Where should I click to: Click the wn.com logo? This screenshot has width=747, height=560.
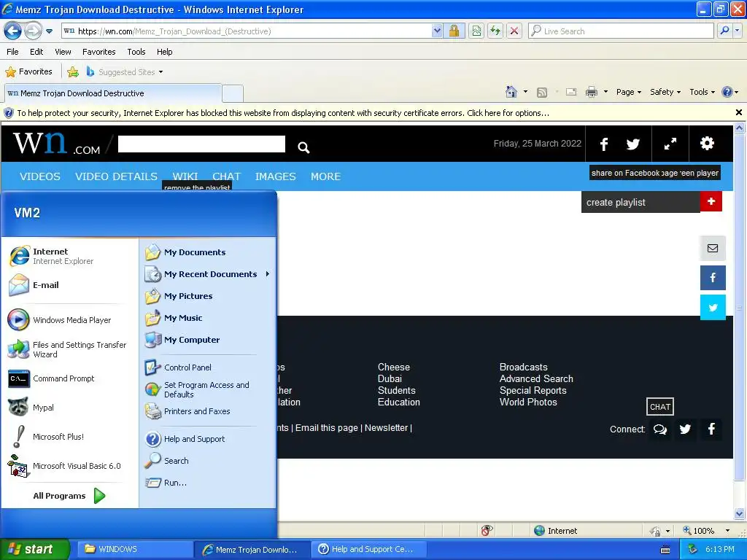pos(56,144)
